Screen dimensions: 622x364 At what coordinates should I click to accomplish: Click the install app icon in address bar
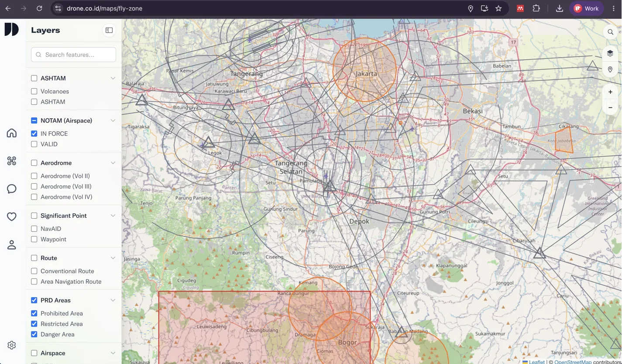(485, 8)
